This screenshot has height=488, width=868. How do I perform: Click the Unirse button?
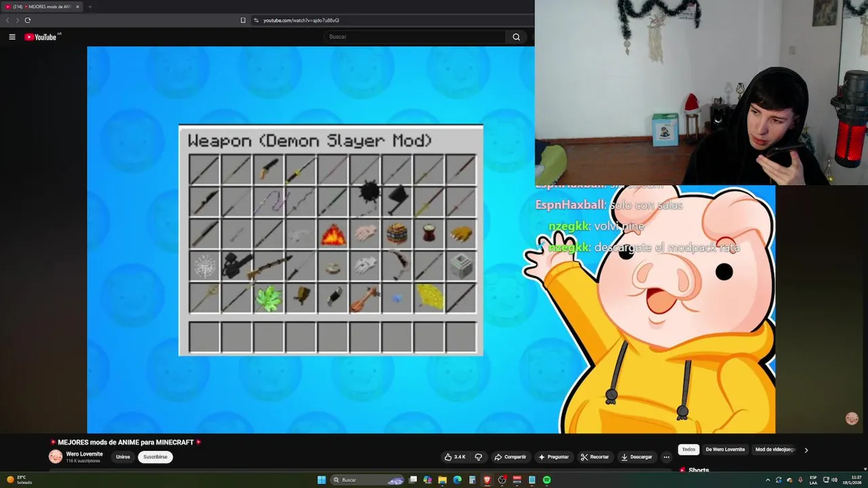[x=123, y=457]
